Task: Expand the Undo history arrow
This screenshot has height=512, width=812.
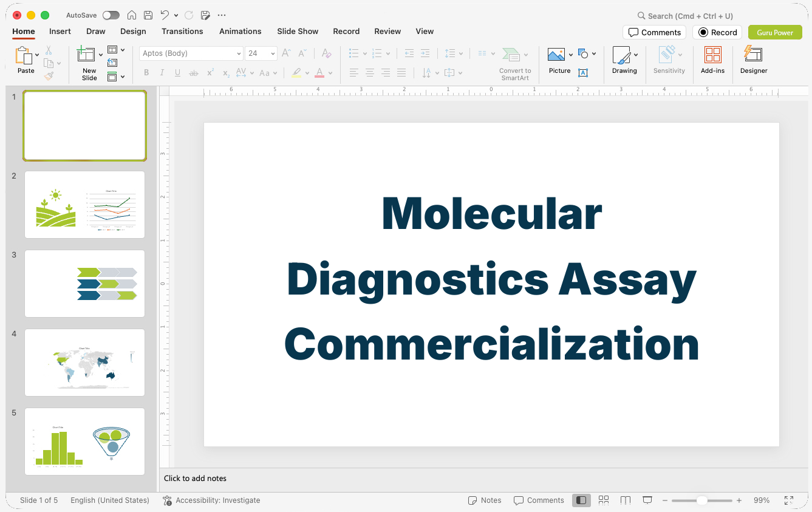Action: (176, 15)
